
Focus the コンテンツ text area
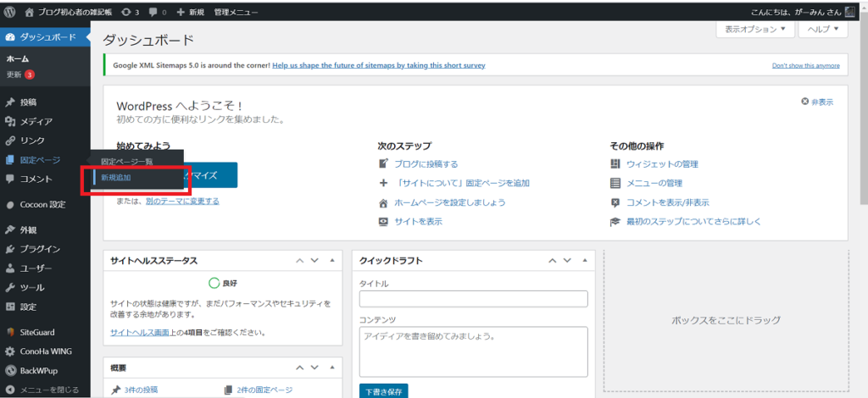[473, 351]
